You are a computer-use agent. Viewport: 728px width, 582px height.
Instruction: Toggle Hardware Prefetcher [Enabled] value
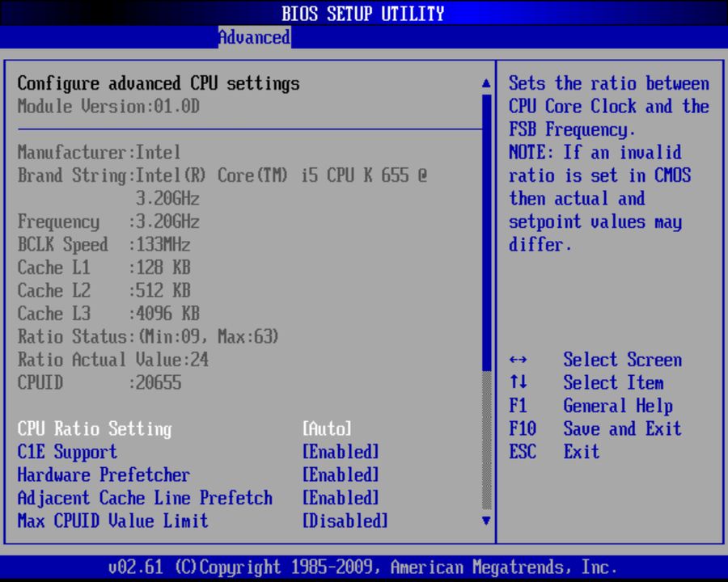[341, 474]
